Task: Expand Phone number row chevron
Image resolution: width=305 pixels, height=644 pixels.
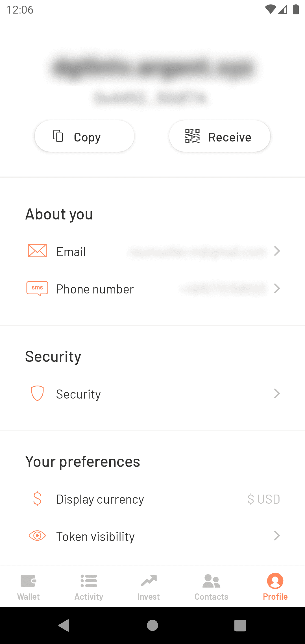Action: coord(277,288)
